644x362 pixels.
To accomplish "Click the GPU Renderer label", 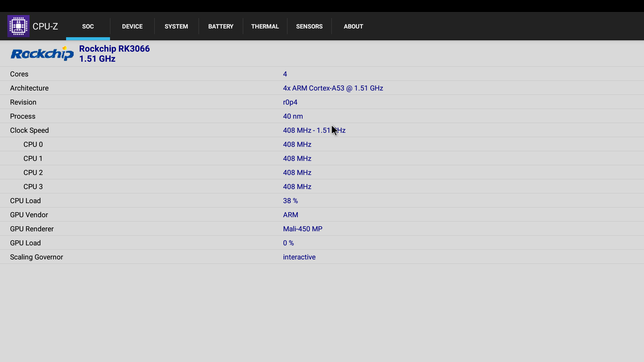I will 32,229.
